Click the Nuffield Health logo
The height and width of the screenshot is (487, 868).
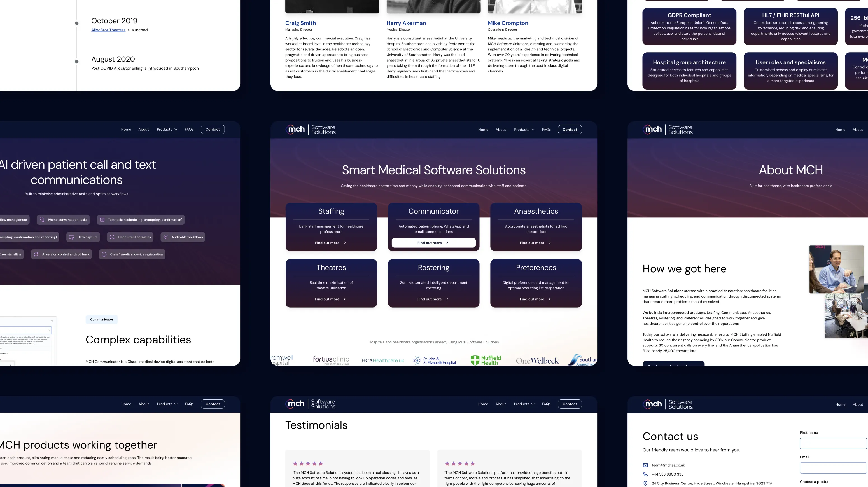pyautogui.click(x=486, y=360)
